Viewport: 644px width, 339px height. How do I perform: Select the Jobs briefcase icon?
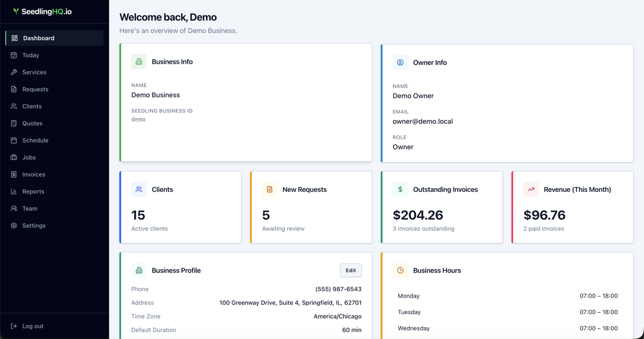click(13, 157)
